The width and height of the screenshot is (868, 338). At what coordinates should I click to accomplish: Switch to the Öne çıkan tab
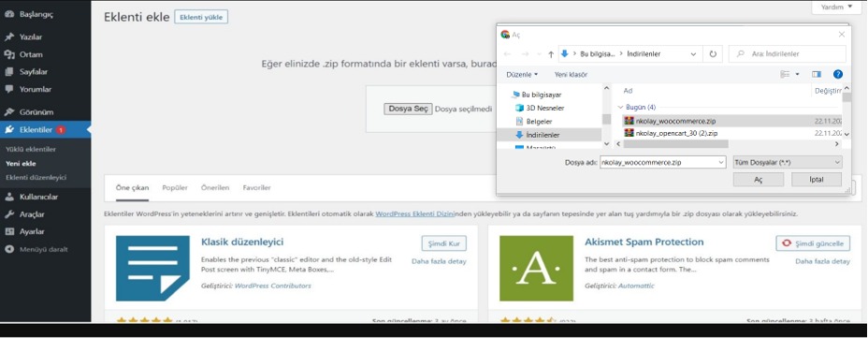(132, 188)
